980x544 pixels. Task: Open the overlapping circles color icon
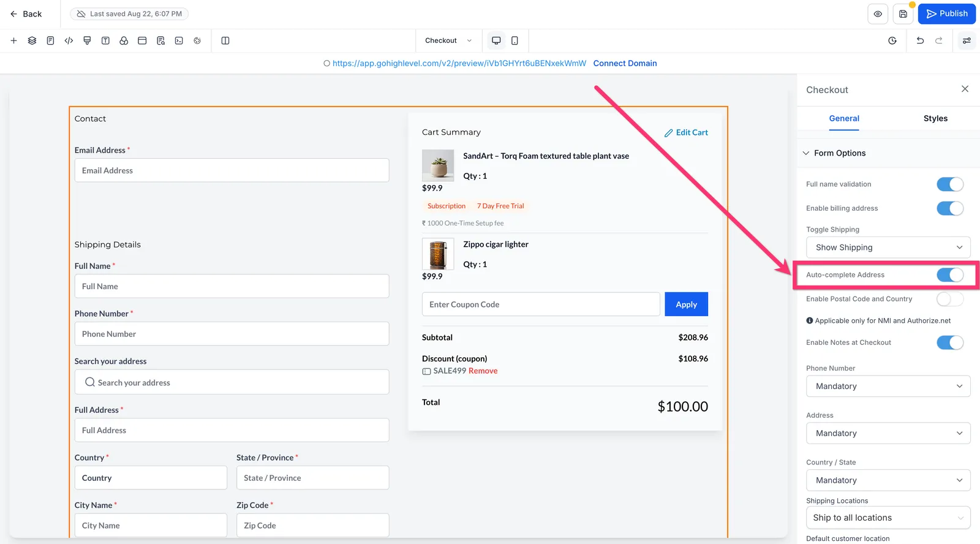124,40
